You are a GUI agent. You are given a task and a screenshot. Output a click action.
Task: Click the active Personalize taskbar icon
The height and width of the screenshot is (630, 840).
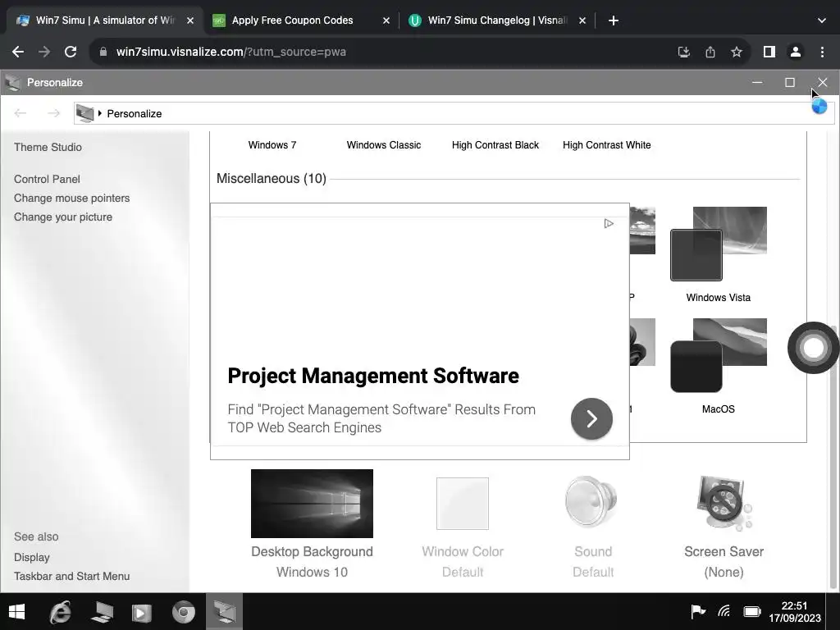pyautogui.click(x=225, y=612)
